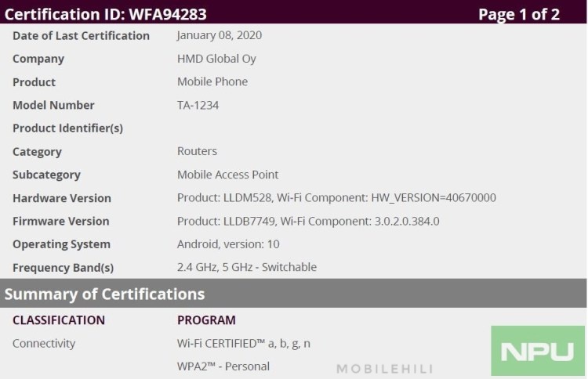The height and width of the screenshot is (379, 588).
Task: Select the CLASSIFICATION column header
Action: point(59,320)
